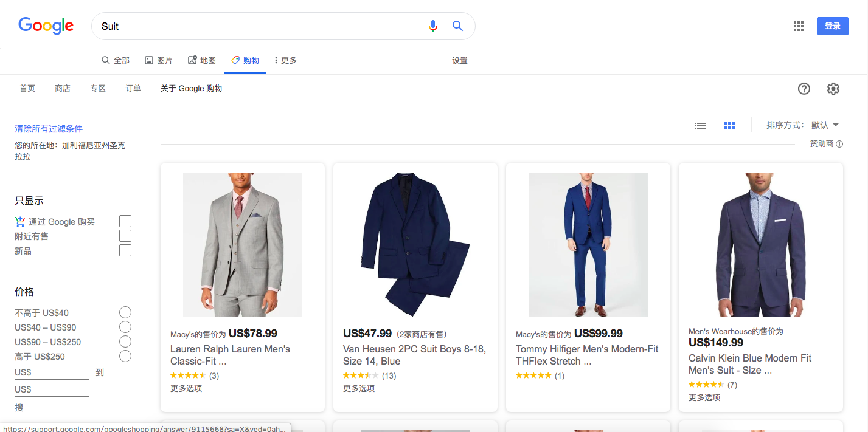Select price 高于 US$250 radio
868x432 pixels.
pyautogui.click(x=125, y=356)
